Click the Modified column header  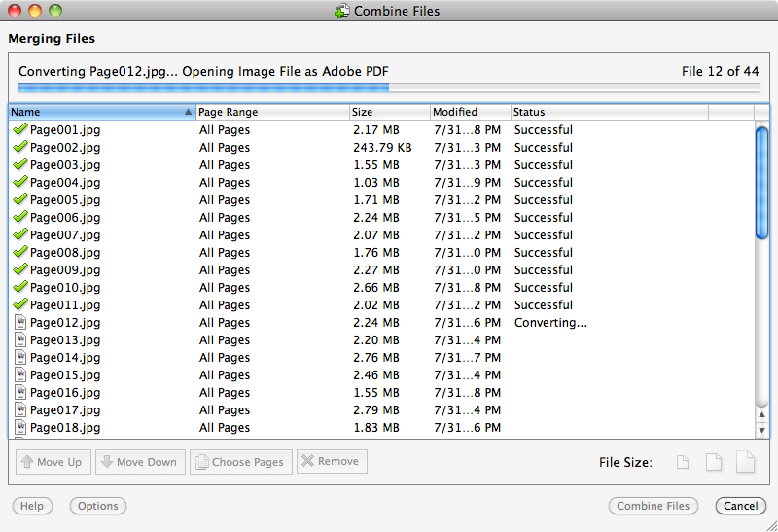(x=469, y=112)
